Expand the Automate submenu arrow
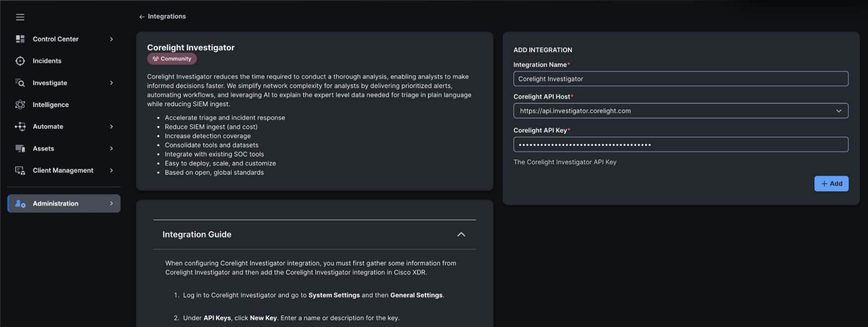This screenshot has width=868, height=327. tap(112, 127)
